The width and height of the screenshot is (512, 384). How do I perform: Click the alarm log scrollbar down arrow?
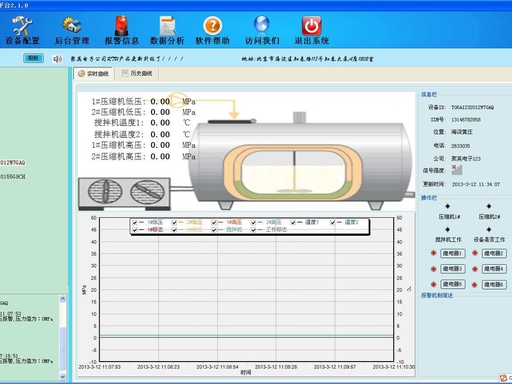click(x=63, y=376)
